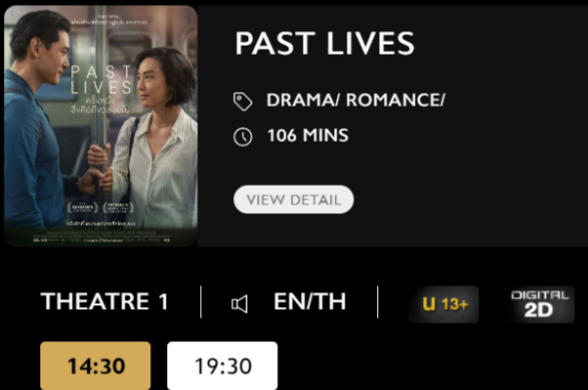Image resolution: width=588 pixels, height=390 pixels.
Task: Click the speaker audio language icon
Action: point(239,303)
